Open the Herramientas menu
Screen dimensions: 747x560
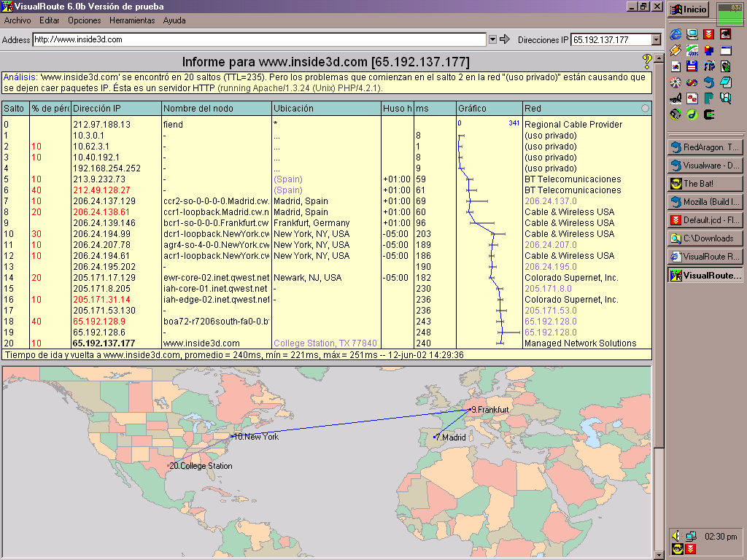point(132,20)
